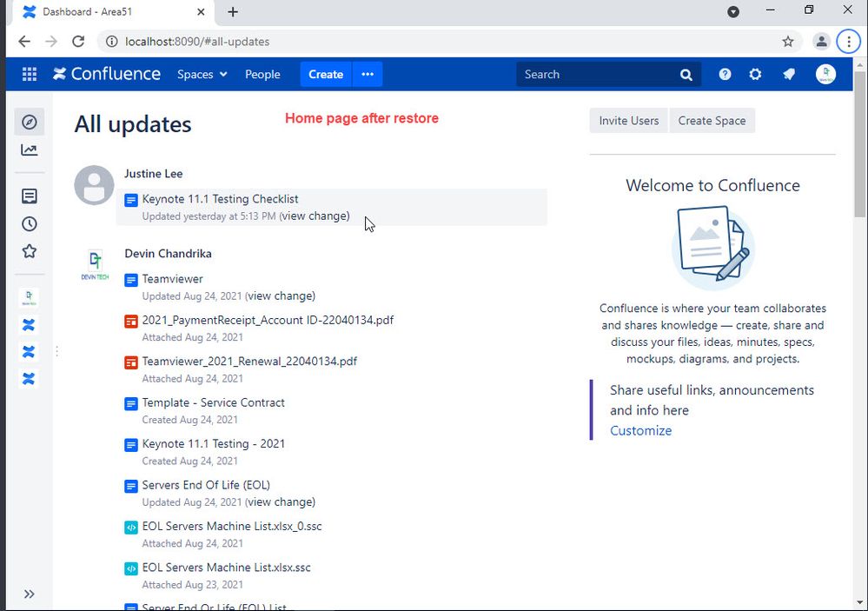
Task: View change for Servers End Of Life
Action: (280, 501)
